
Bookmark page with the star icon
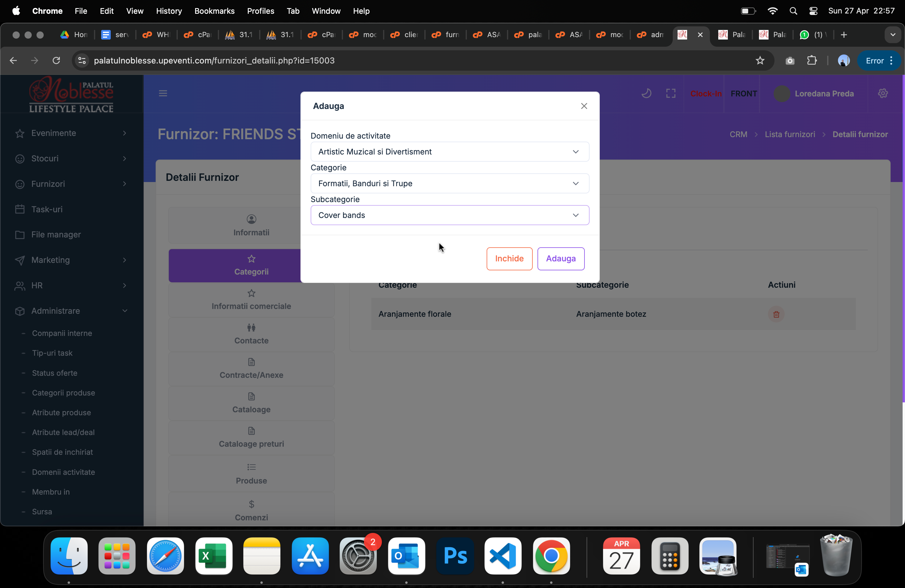pyautogui.click(x=760, y=60)
